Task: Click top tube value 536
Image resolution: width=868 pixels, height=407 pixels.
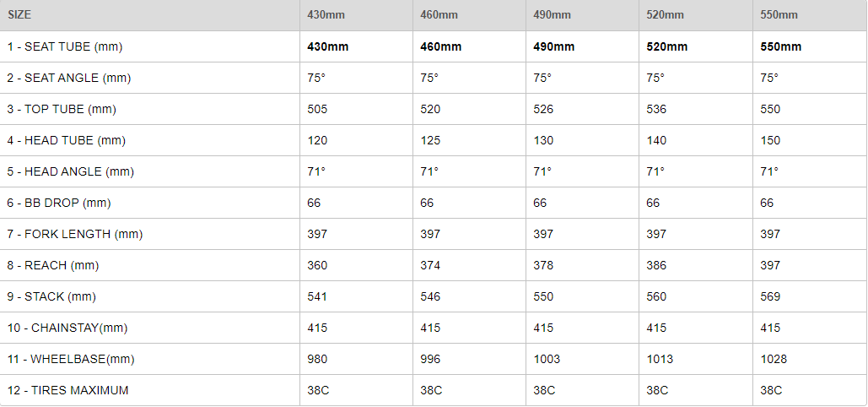Action: (x=656, y=109)
